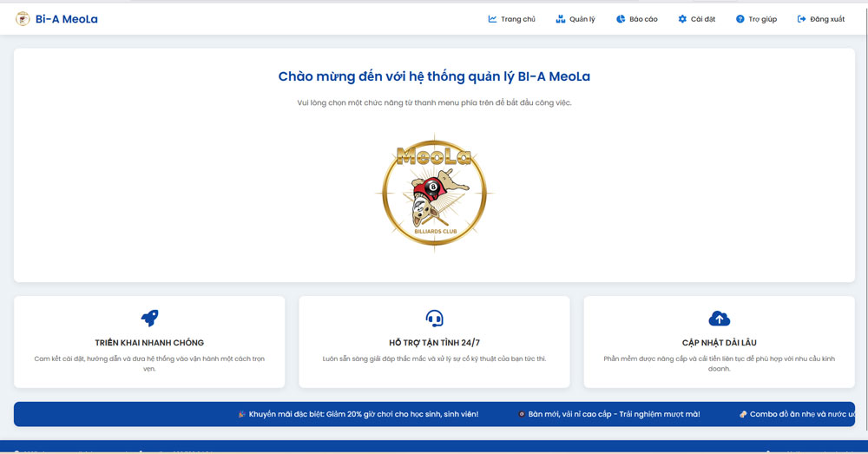The width and height of the screenshot is (868, 454).
Task: Click the Trợ giúp question mark icon
Action: (740, 19)
